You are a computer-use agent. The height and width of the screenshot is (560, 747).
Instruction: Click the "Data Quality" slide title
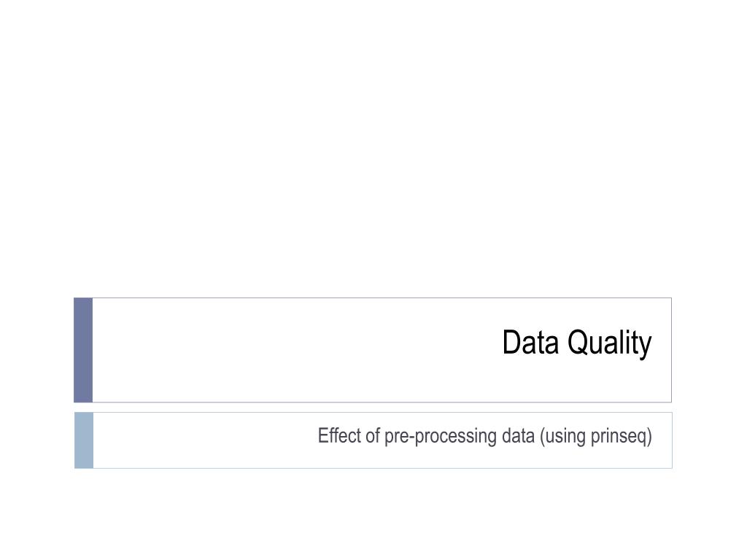576,343
